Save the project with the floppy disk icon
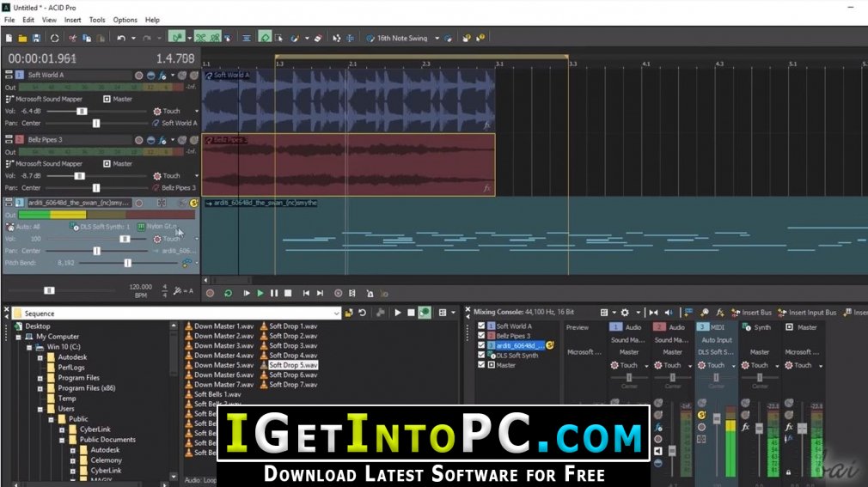868x487 pixels. pos(36,38)
